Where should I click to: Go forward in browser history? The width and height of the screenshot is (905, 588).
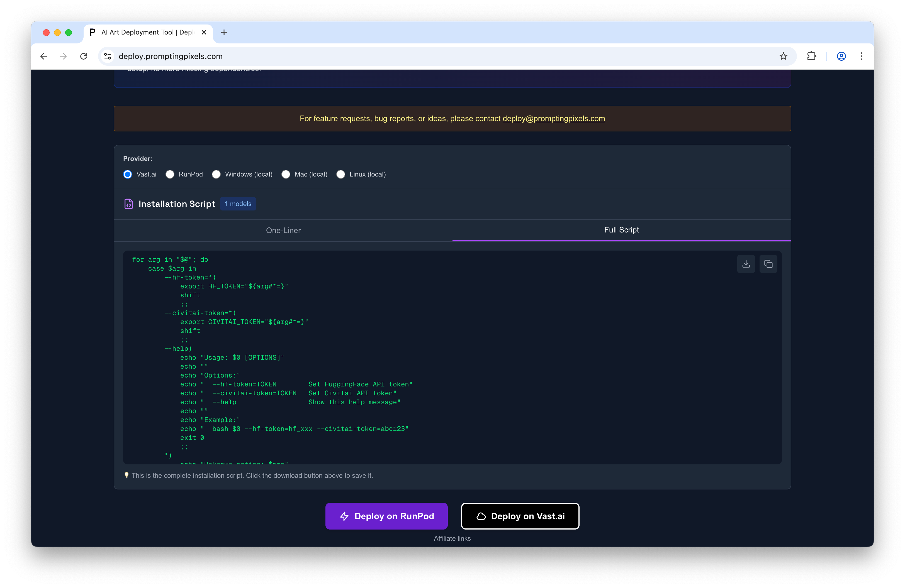click(x=64, y=56)
